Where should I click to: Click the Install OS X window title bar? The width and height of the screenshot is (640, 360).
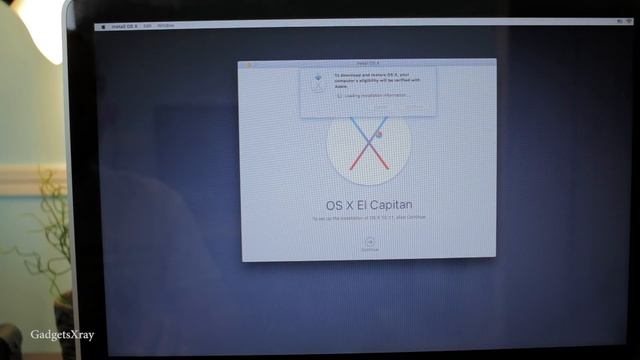point(367,63)
